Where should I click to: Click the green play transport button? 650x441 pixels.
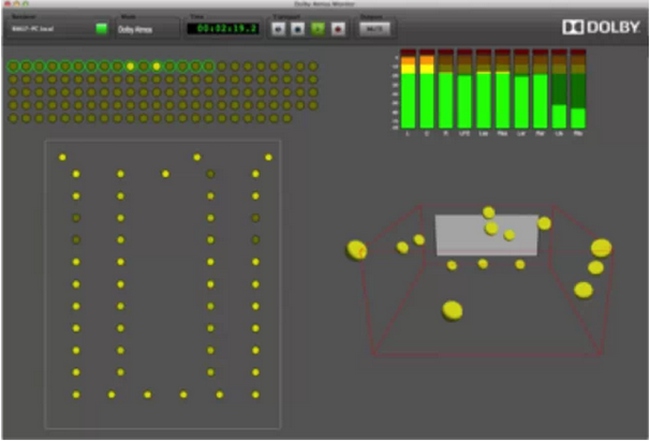(x=318, y=29)
